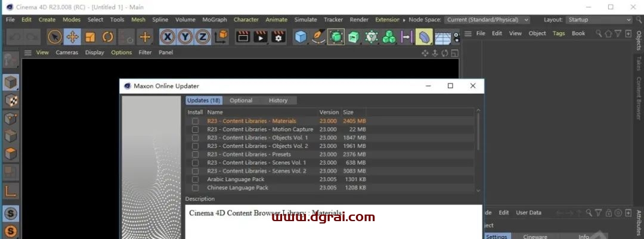Render to Picture Viewer with play clapperboard

[261, 37]
